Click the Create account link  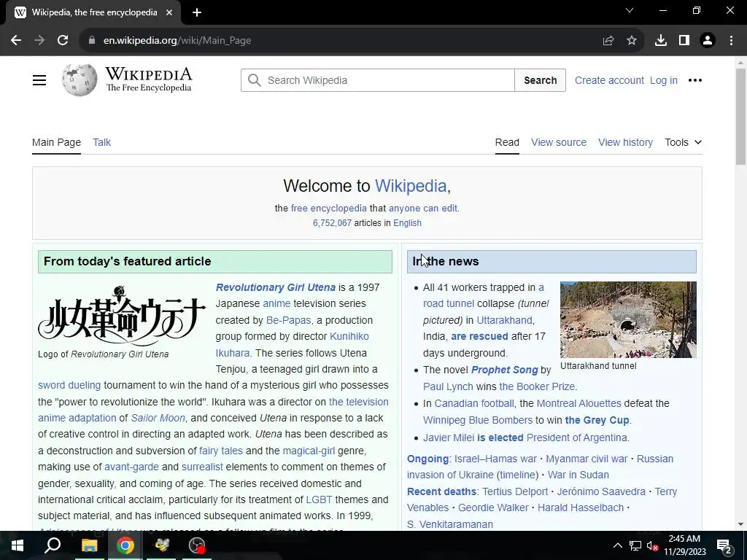tap(609, 80)
